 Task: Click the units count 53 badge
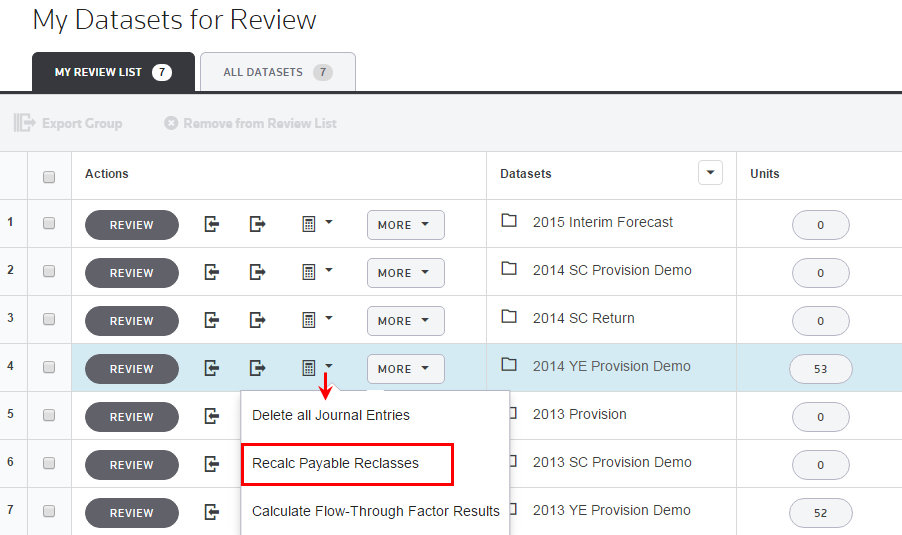coord(820,369)
